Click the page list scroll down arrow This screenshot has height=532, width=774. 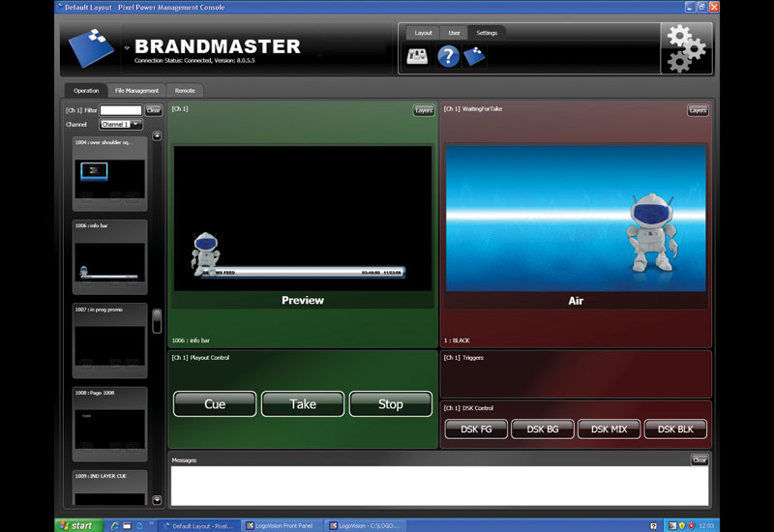[x=157, y=500]
